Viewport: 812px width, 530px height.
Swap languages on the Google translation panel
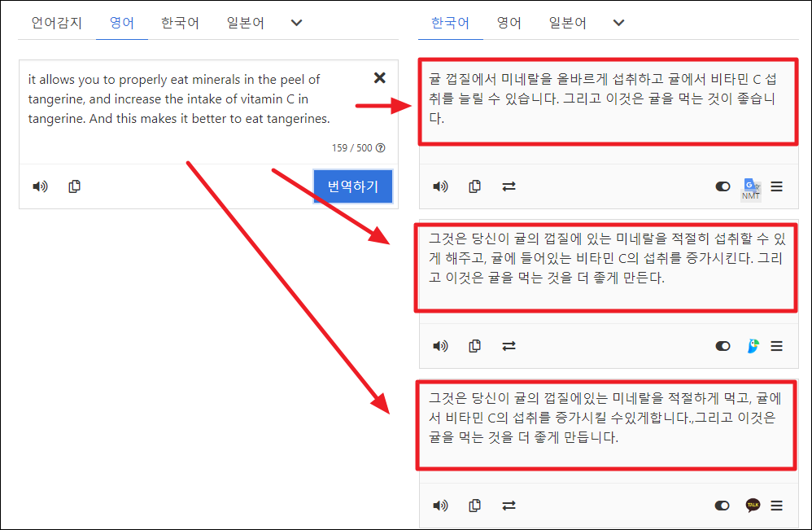(x=509, y=186)
